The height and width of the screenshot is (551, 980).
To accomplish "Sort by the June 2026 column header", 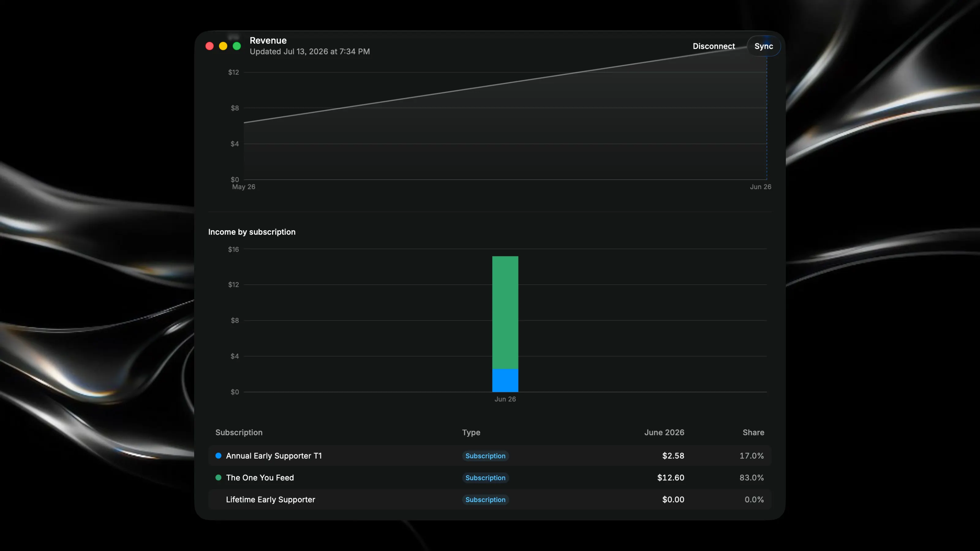I will pos(664,432).
